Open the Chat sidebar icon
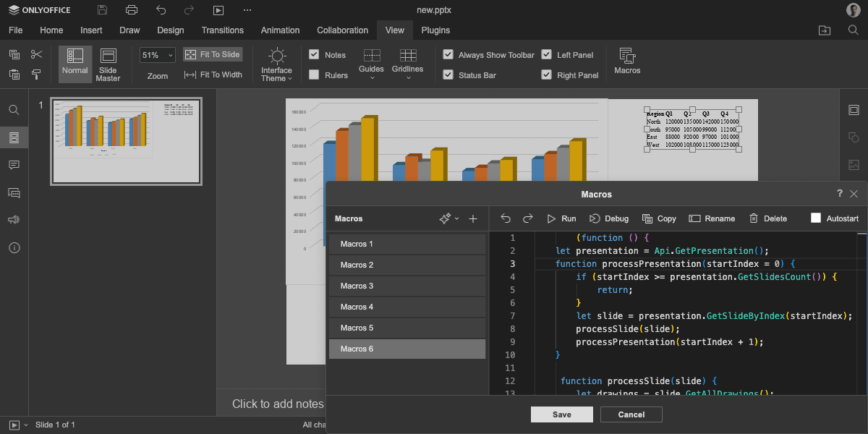Screen dimensions: 868x434 [x=14, y=192]
